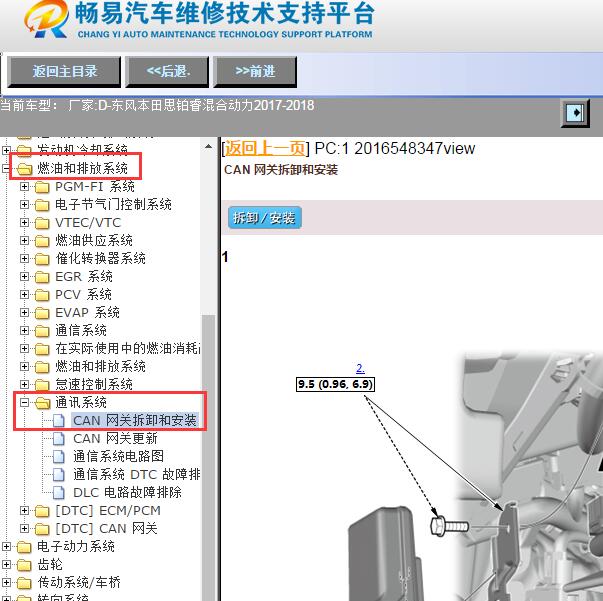Click 通信系统 DTC 故障排 document icon

58,475
